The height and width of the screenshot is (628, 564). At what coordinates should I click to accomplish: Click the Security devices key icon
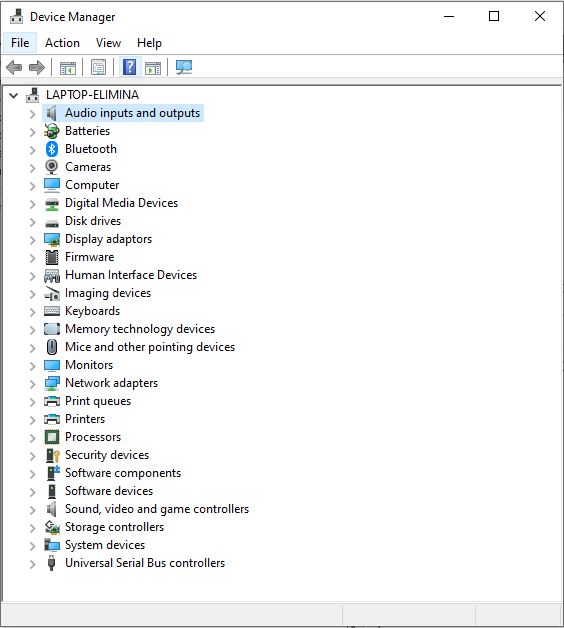52,455
